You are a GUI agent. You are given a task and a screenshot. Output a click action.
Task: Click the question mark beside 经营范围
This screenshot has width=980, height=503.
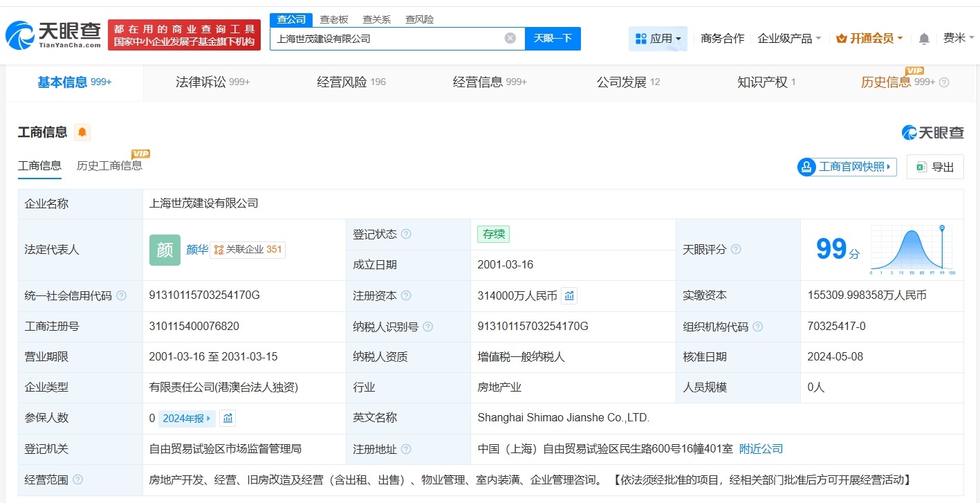point(76,479)
